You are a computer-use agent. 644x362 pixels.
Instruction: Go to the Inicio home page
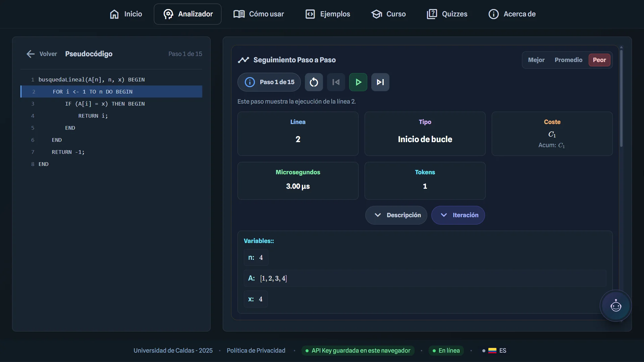tap(126, 14)
